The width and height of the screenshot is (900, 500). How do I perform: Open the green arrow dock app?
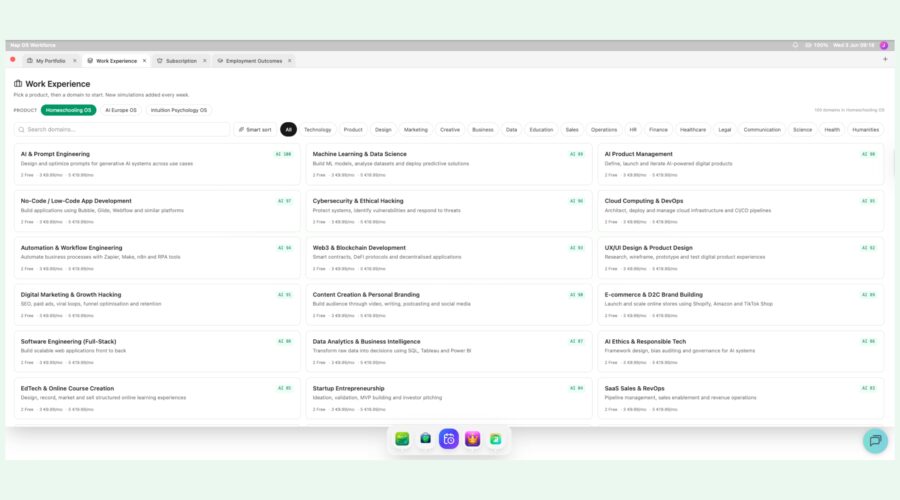pos(495,439)
